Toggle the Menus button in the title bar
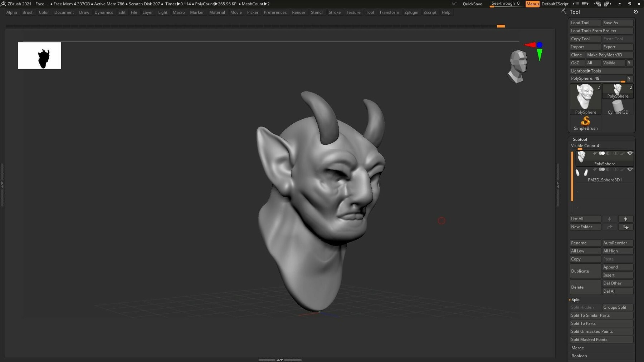The width and height of the screenshot is (644, 362). (532, 4)
